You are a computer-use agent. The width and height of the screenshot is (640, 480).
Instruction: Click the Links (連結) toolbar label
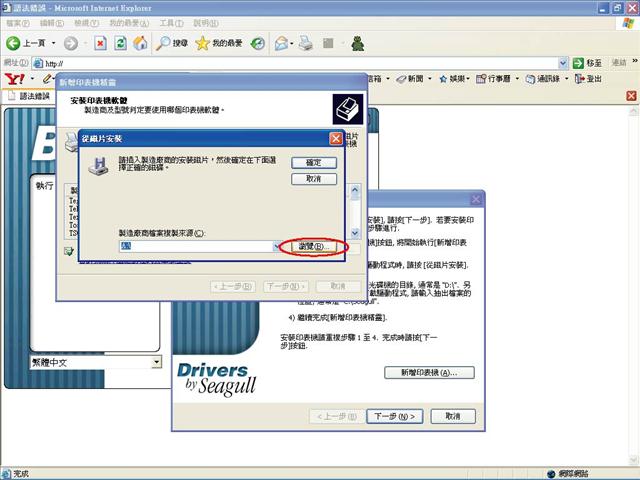(x=619, y=63)
